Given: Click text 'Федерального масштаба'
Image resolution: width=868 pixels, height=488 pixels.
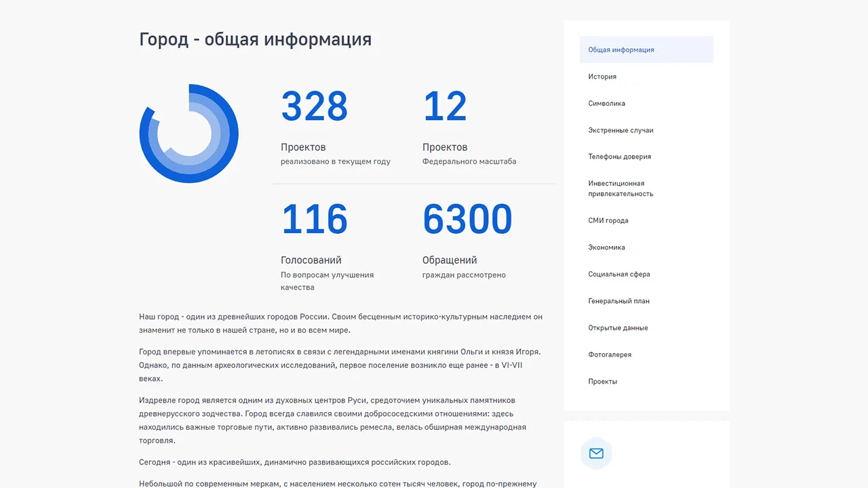Looking at the screenshot, I should click(x=469, y=162).
